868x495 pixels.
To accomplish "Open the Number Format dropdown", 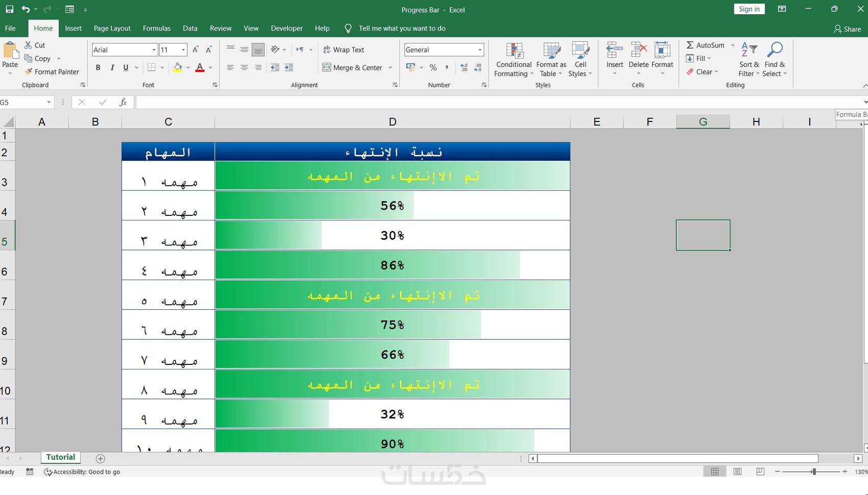I will tap(480, 49).
